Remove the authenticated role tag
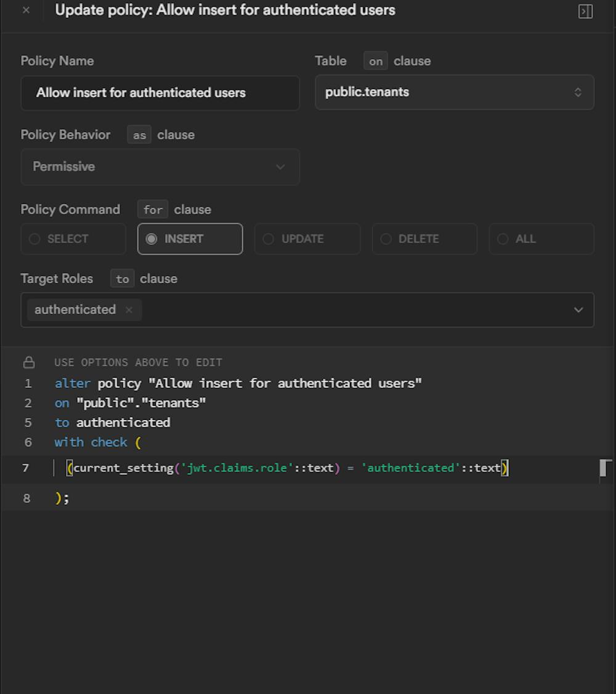Screen dimensions: 616x694 (x=129, y=310)
